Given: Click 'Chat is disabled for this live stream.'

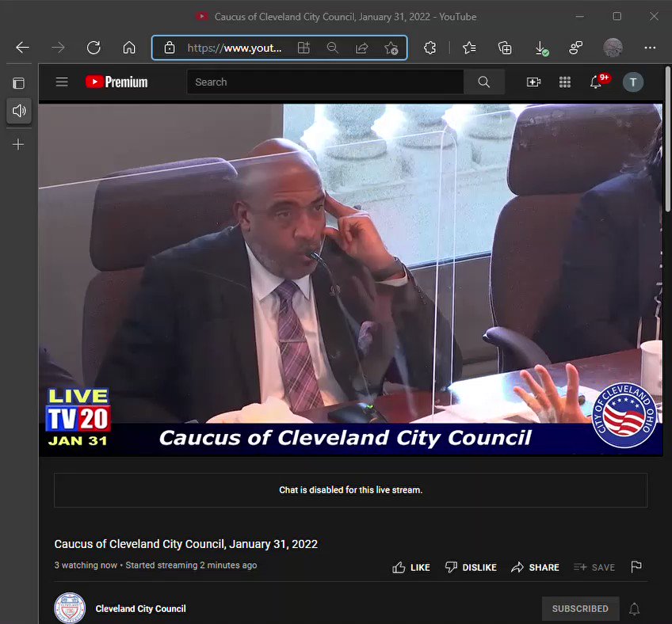Looking at the screenshot, I should [x=350, y=489].
